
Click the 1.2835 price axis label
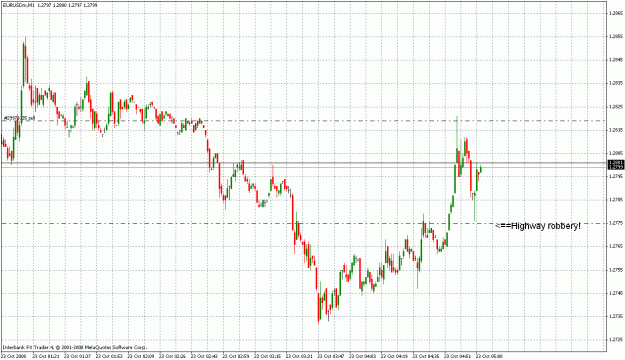click(616, 83)
